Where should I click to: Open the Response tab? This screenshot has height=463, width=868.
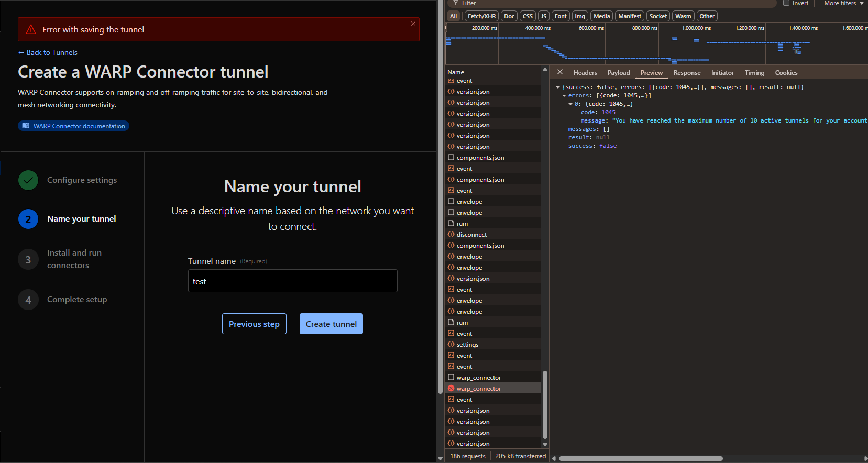pyautogui.click(x=687, y=73)
